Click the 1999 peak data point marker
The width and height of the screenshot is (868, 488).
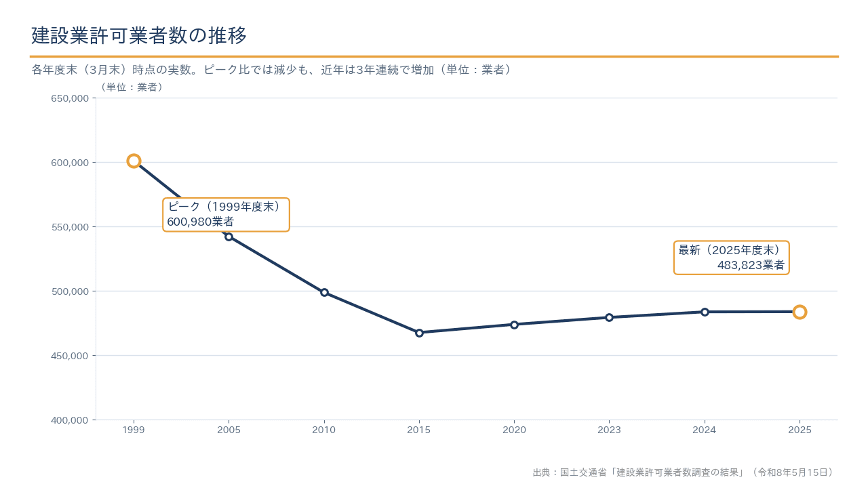(134, 161)
